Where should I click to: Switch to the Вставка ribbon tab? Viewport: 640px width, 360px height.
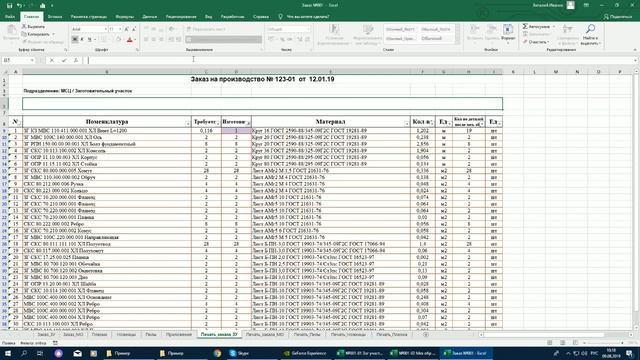pos(55,17)
